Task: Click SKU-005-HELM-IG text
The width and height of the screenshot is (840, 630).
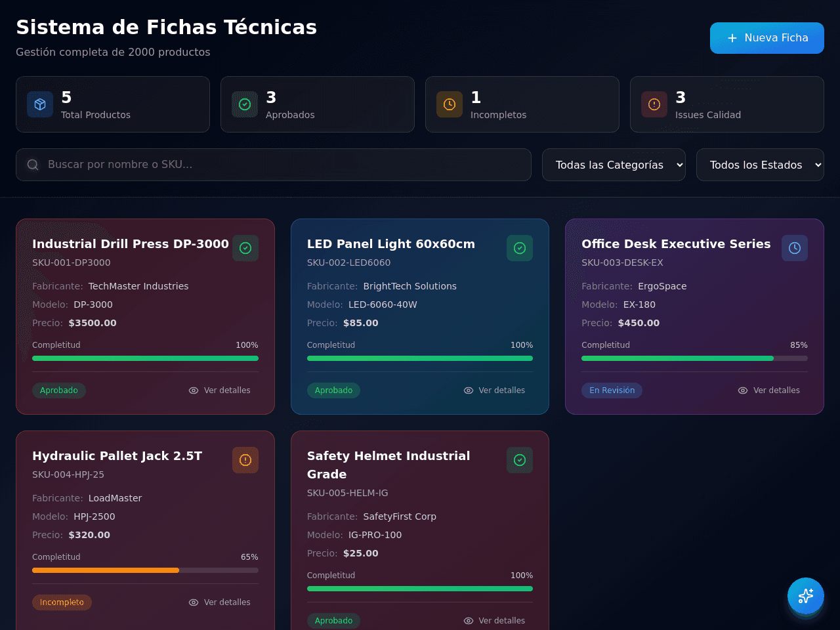Action: pyautogui.click(x=348, y=493)
